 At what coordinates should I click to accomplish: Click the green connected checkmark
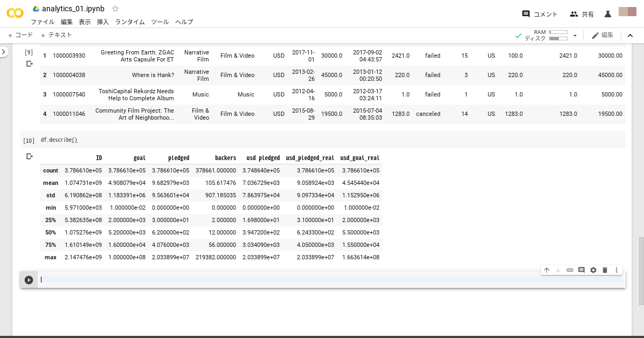pyautogui.click(x=518, y=36)
